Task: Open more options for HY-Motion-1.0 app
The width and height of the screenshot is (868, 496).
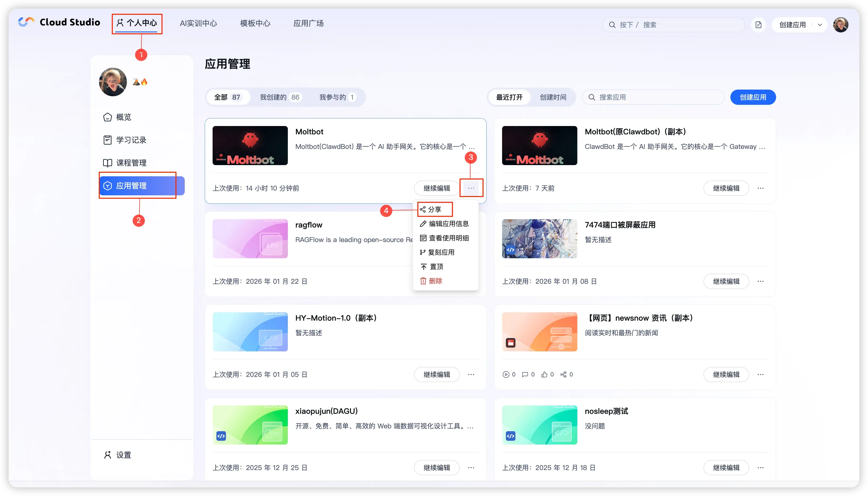Action: click(471, 375)
